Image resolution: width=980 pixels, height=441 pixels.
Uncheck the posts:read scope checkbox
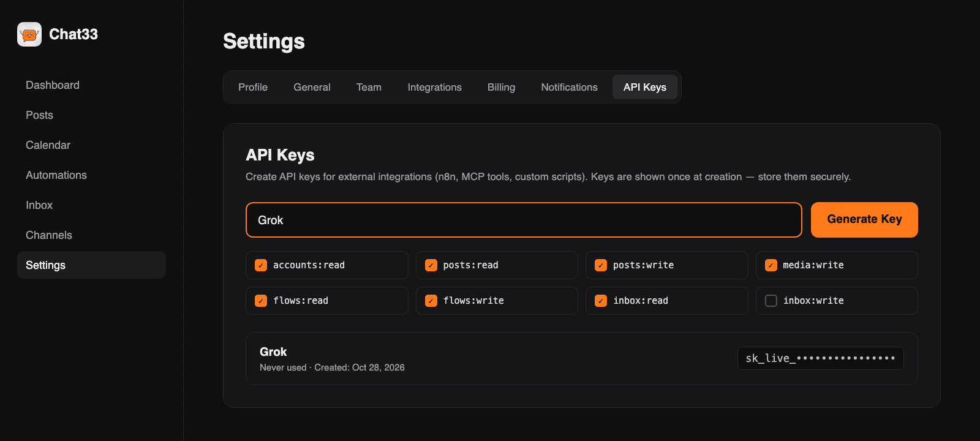tap(431, 265)
